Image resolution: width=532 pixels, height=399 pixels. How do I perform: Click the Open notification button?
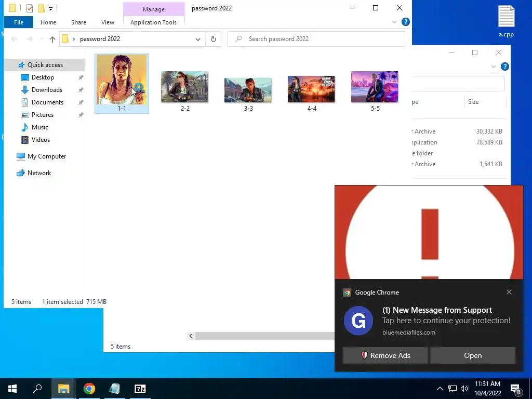(x=473, y=355)
